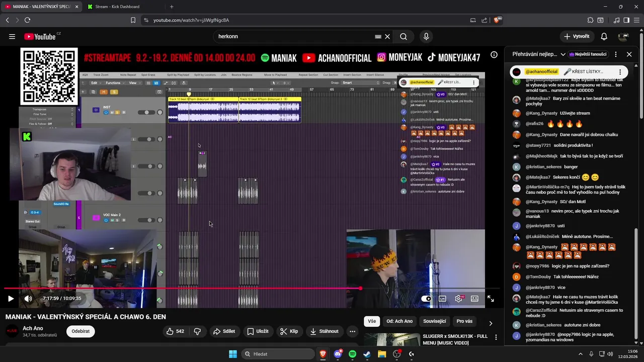Toggle the browser sidebar panel
The image size is (644, 362).
point(626,20)
